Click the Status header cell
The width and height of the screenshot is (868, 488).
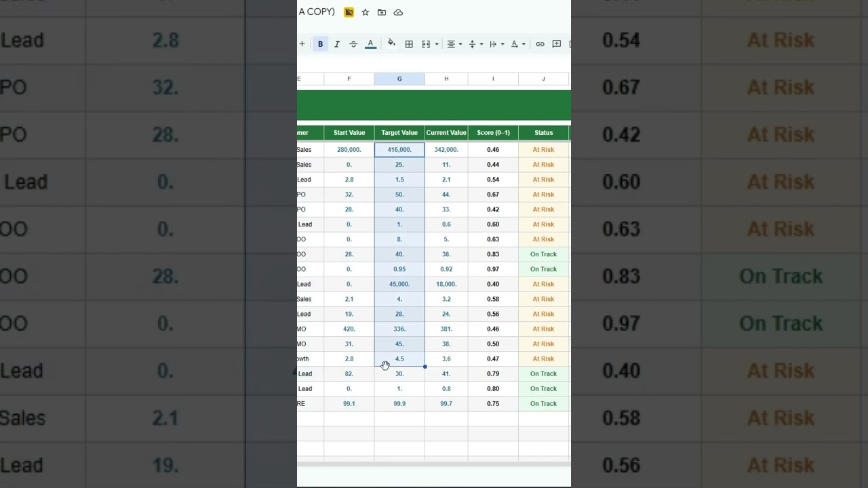coord(543,133)
